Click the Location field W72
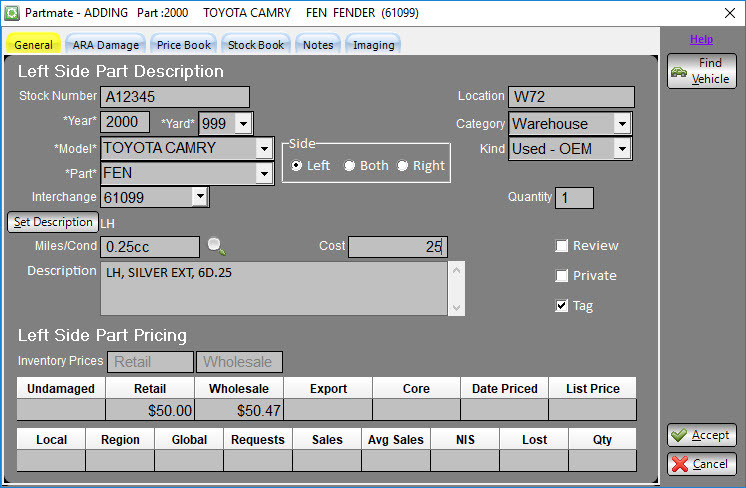This screenshot has height=488, width=746. pos(571,97)
